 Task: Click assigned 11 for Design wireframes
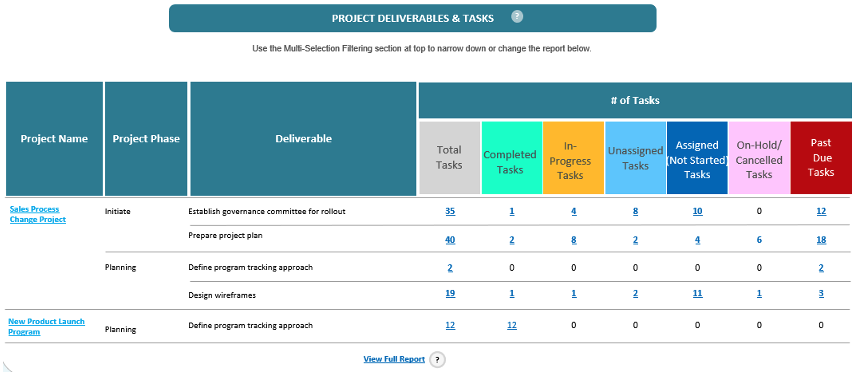click(697, 294)
